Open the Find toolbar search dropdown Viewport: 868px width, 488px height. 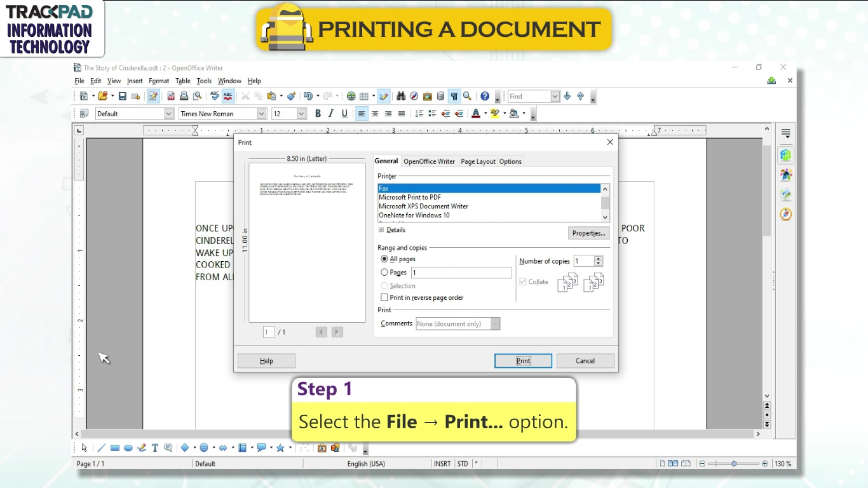(x=555, y=97)
